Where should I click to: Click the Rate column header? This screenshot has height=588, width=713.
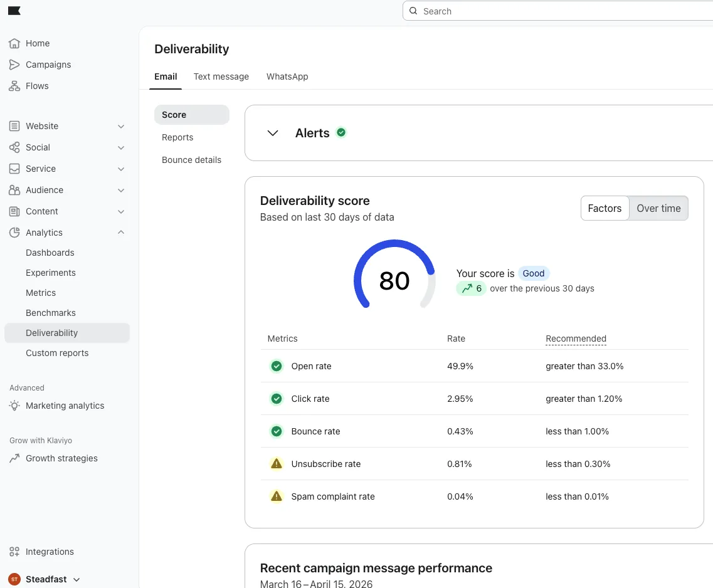pos(456,339)
